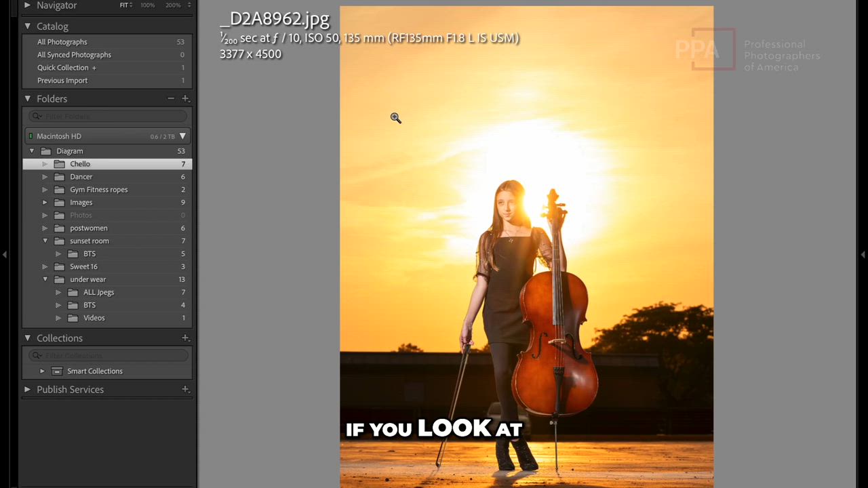Open the Macintosh HD volume dropdown triangle
868x488 pixels.
182,136
